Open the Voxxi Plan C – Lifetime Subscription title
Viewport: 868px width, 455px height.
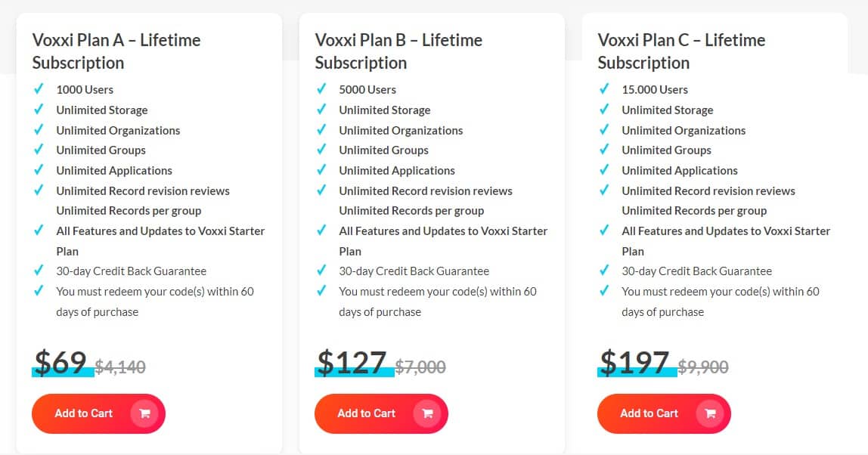pyautogui.click(x=680, y=51)
